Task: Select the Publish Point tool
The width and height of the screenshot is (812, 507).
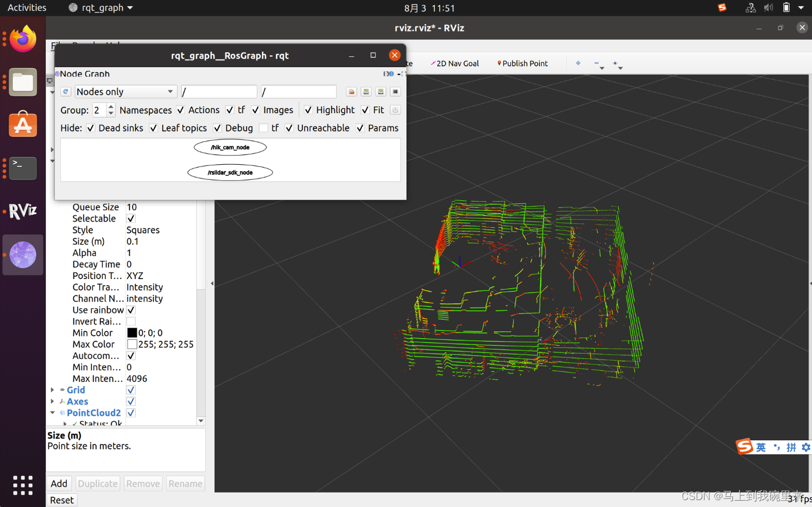Action: [x=522, y=64]
